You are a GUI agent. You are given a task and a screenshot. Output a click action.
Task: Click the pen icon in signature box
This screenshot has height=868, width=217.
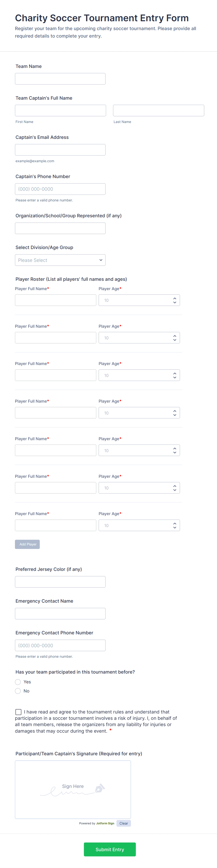coord(100,788)
